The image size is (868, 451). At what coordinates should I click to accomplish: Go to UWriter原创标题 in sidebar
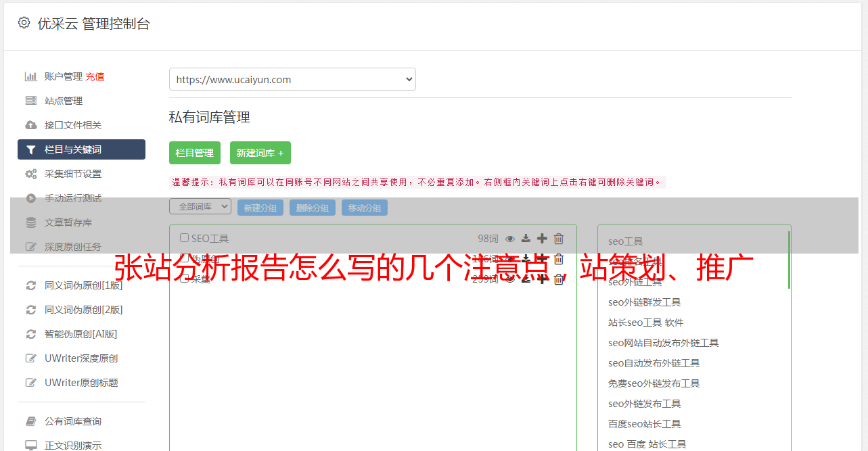[81, 383]
